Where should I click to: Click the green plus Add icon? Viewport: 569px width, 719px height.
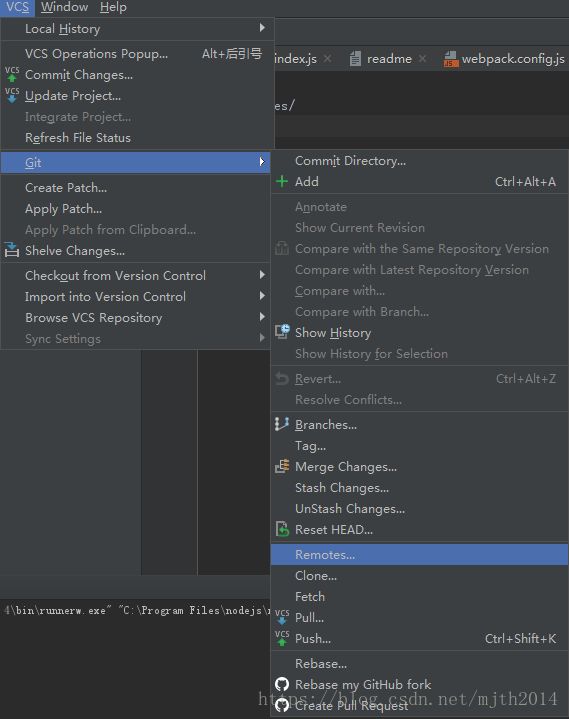(282, 182)
